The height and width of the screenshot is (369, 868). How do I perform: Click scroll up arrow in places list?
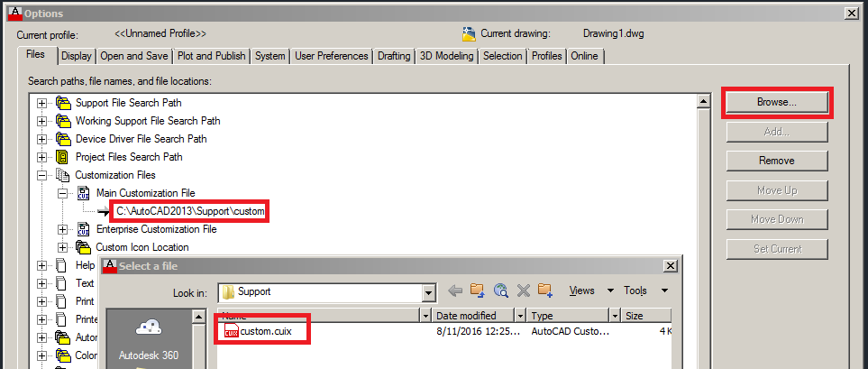[199, 317]
